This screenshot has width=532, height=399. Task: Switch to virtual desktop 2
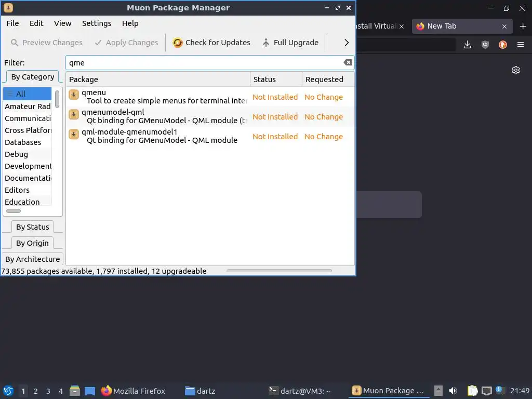(x=36, y=391)
